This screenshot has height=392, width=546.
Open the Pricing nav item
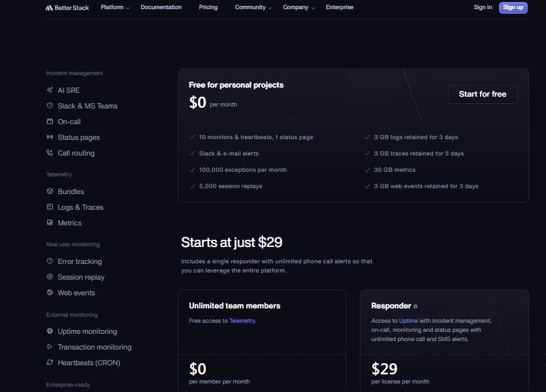pyautogui.click(x=208, y=7)
